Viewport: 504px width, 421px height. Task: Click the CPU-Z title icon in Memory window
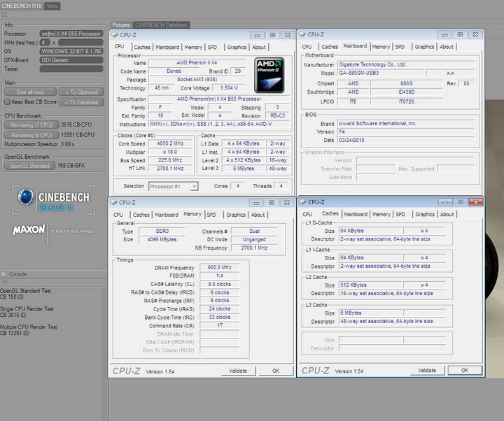point(113,202)
